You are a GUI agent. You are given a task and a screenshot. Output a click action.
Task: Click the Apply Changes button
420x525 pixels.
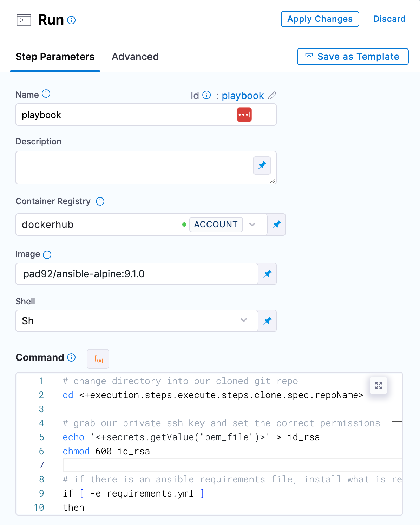pos(320,19)
